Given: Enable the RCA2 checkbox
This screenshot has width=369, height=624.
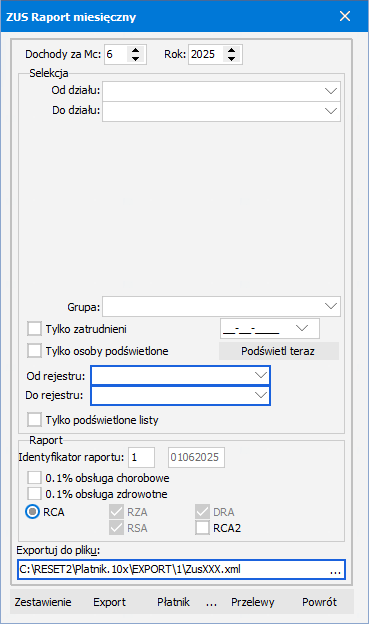Looking at the screenshot, I should coord(202,528).
